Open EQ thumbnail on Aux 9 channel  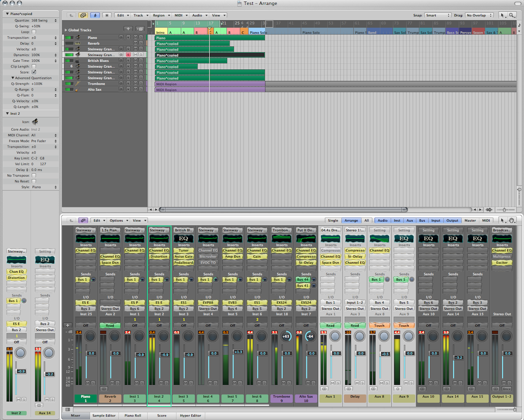[404, 238]
